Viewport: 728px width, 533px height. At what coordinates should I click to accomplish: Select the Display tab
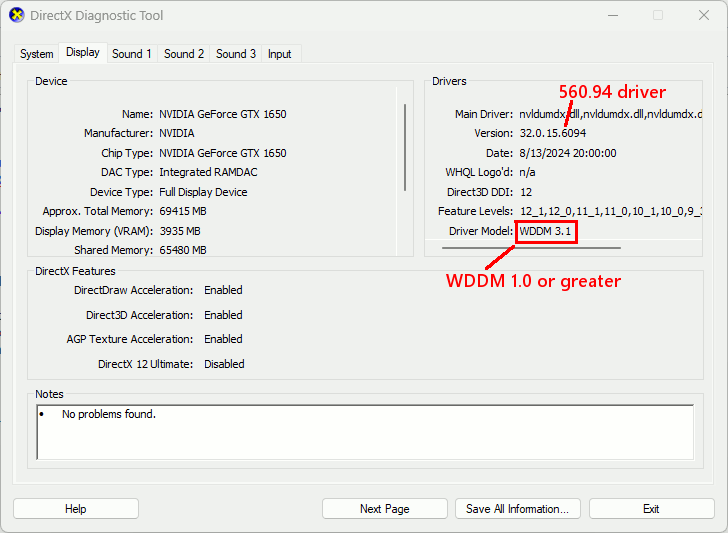[83, 52]
